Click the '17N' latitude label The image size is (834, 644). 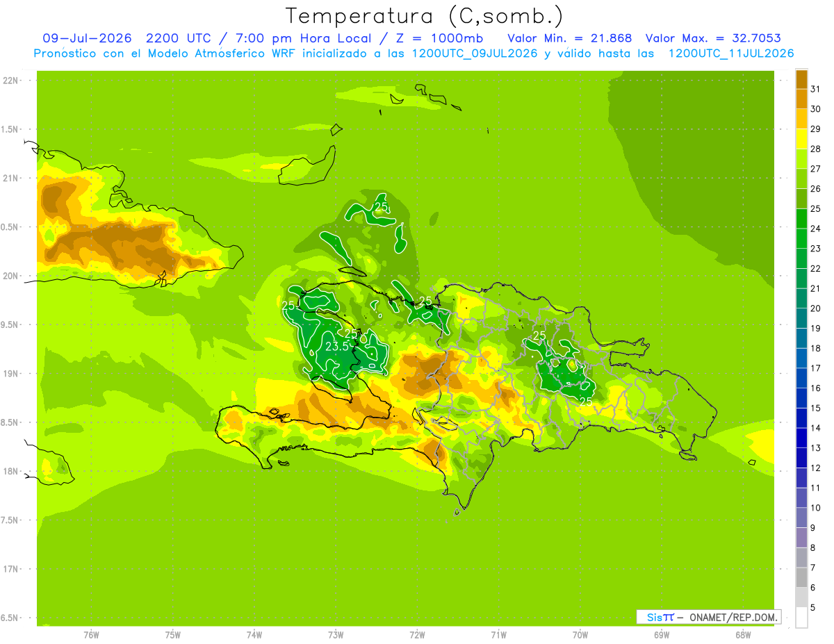[10, 569]
